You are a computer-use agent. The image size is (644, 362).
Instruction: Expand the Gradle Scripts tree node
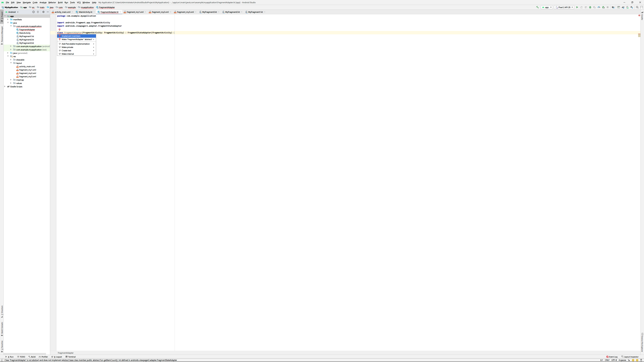[x=5, y=86]
